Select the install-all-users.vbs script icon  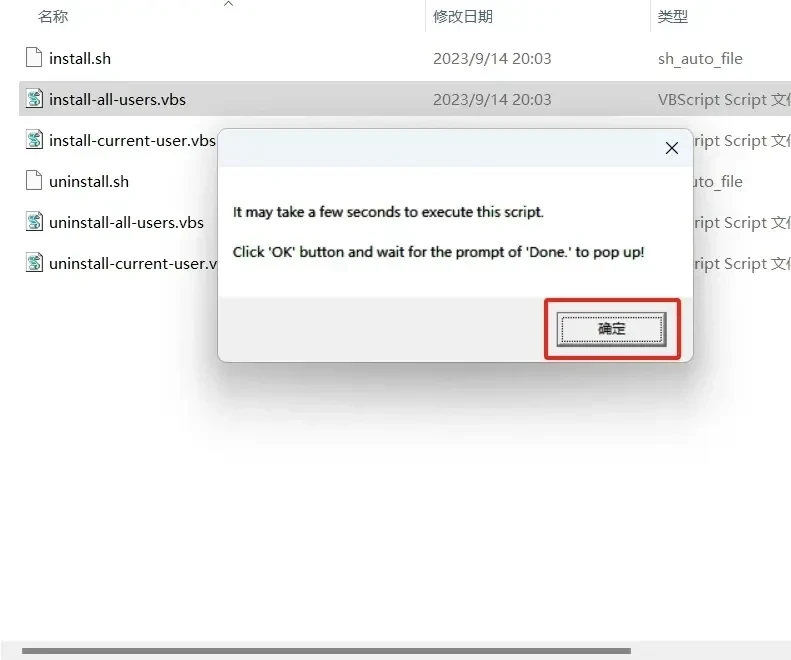tap(34, 98)
